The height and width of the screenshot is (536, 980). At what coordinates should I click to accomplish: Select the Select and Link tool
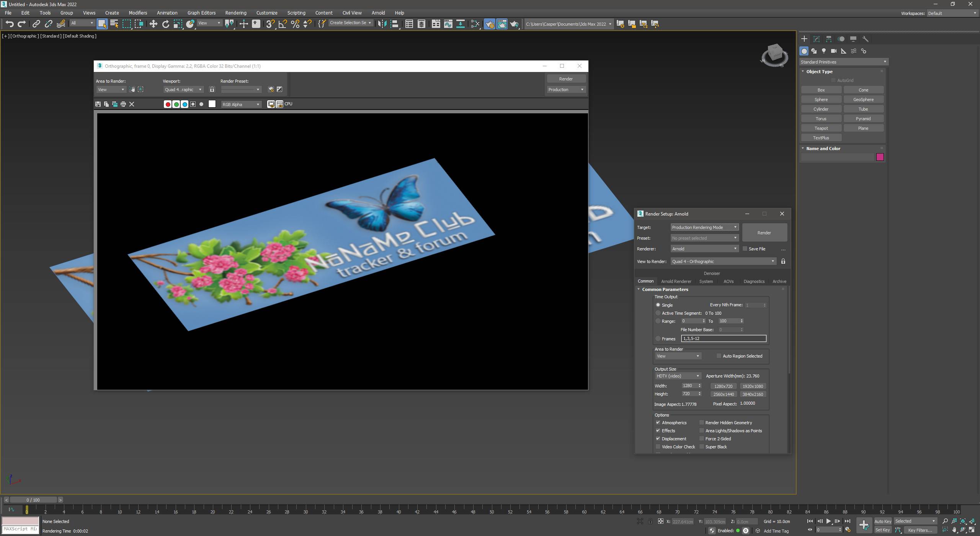coord(36,24)
